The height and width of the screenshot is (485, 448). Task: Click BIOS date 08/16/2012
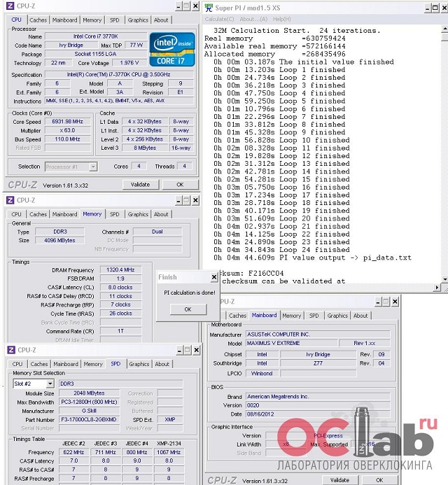pyautogui.click(x=318, y=414)
